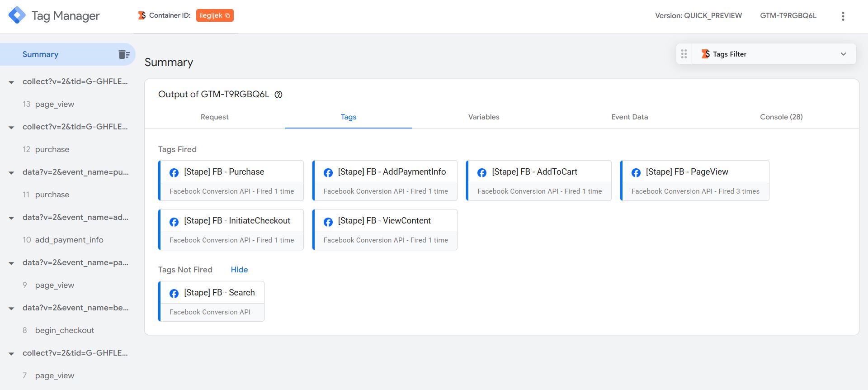Select event 8 begin_checkout
Screen dimensions: 868x390
click(x=58, y=330)
